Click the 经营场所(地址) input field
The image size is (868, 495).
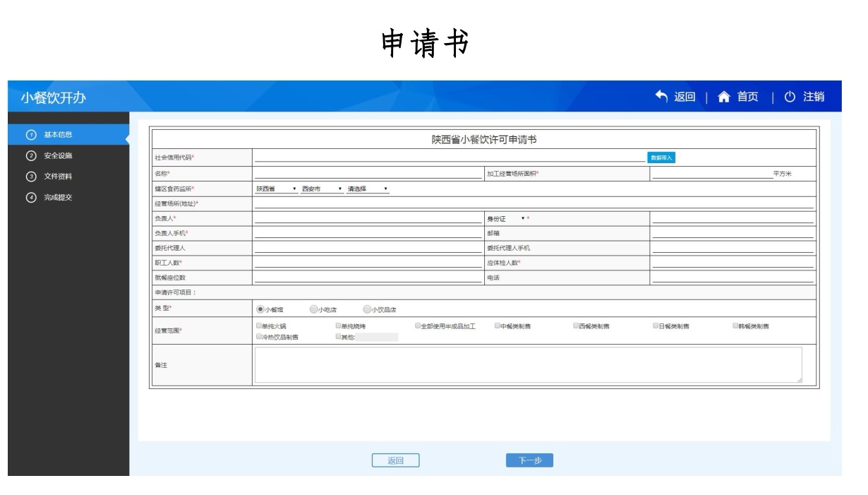click(x=534, y=203)
